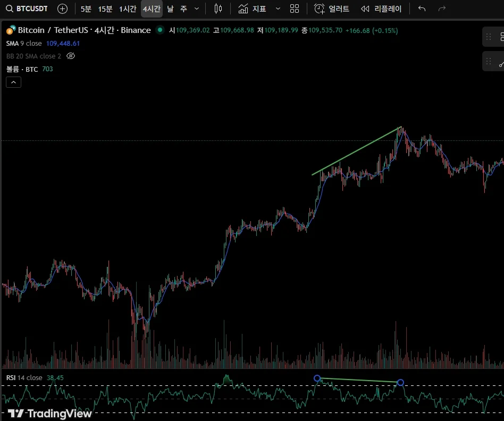Select the BB 20 SMA close 2 legend
The width and height of the screenshot is (504, 421).
click(x=33, y=56)
